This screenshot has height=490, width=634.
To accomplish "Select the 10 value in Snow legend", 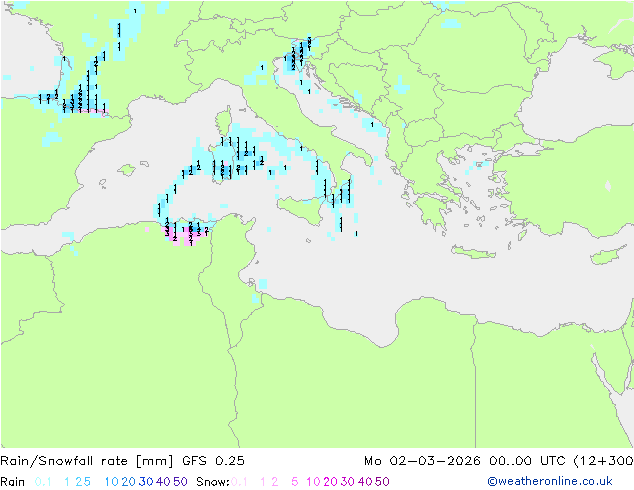I will [x=313, y=482].
